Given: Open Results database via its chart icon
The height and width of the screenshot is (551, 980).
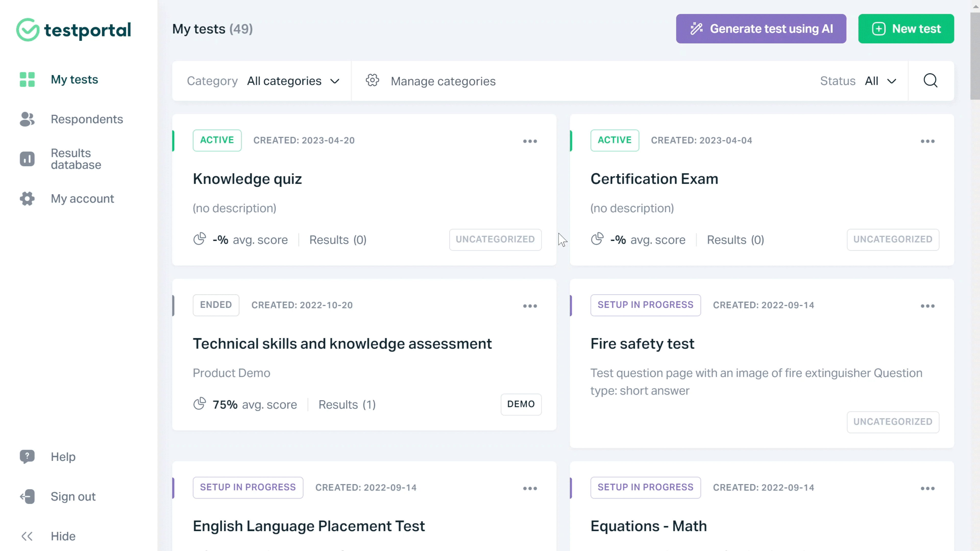Looking at the screenshot, I should pyautogui.click(x=27, y=159).
